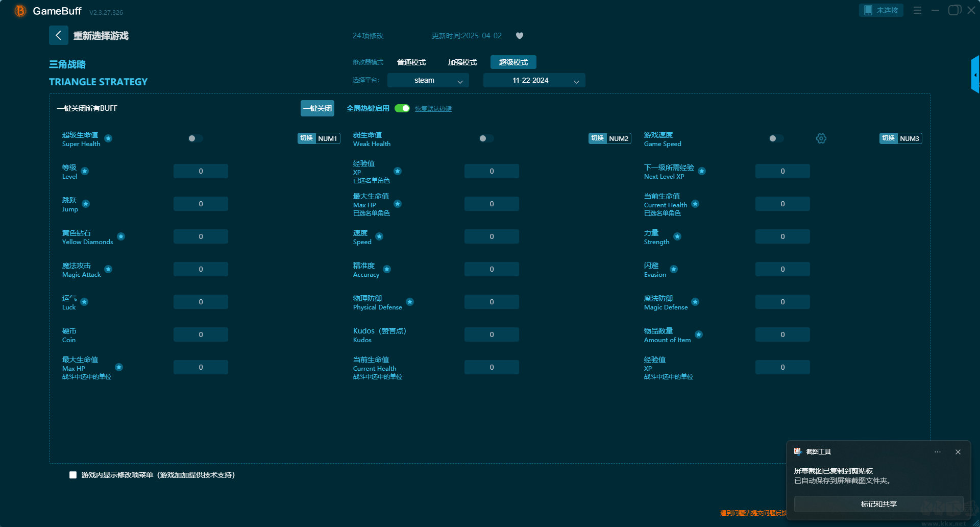Click the GameBuff logo icon
This screenshot has height=527, width=980.
[20, 11]
